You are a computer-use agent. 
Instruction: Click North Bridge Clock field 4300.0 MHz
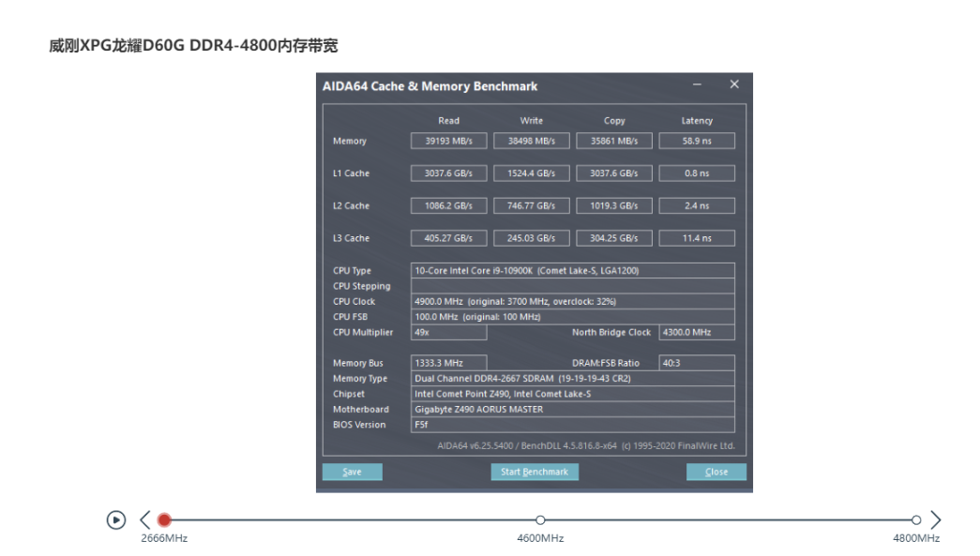pyautogui.click(x=697, y=332)
